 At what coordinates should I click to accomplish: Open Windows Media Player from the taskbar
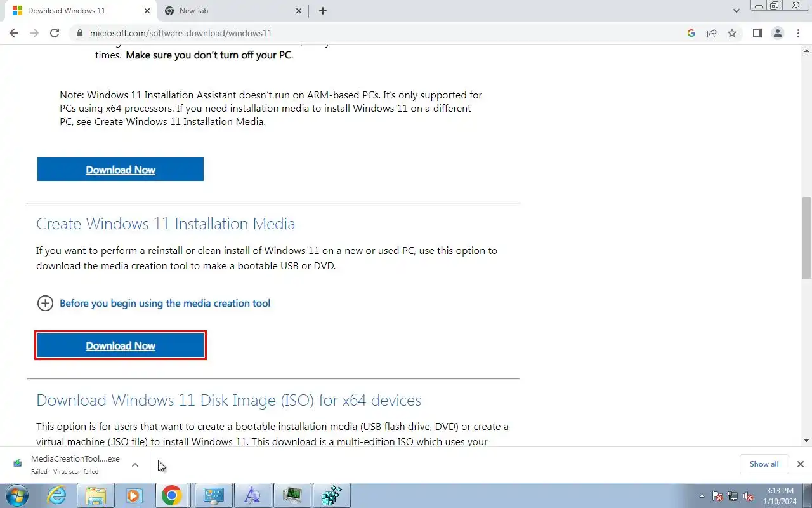134,495
